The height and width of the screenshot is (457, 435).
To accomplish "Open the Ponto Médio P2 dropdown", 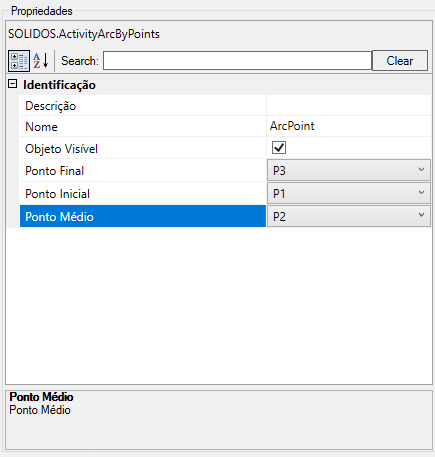I will point(349,216).
